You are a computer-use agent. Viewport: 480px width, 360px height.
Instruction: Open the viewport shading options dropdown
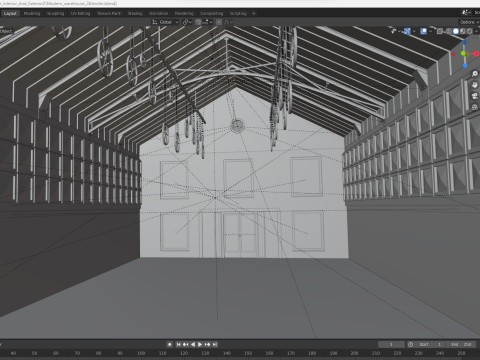(x=476, y=31)
